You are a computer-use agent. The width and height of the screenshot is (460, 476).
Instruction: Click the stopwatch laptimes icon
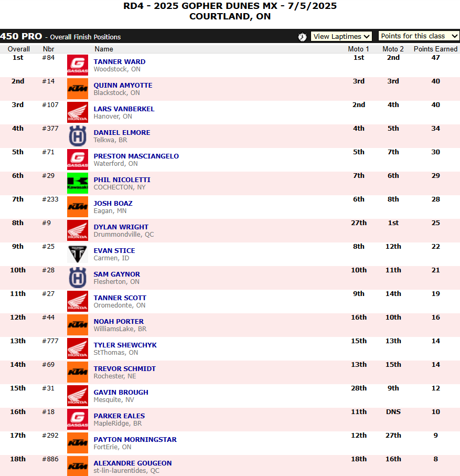(x=302, y=37)
